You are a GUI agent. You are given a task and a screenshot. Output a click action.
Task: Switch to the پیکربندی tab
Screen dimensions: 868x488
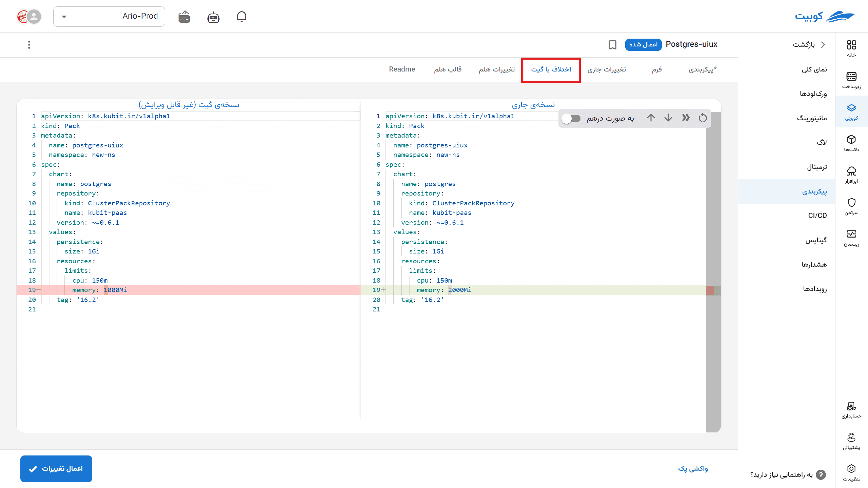tap(703, 69)
